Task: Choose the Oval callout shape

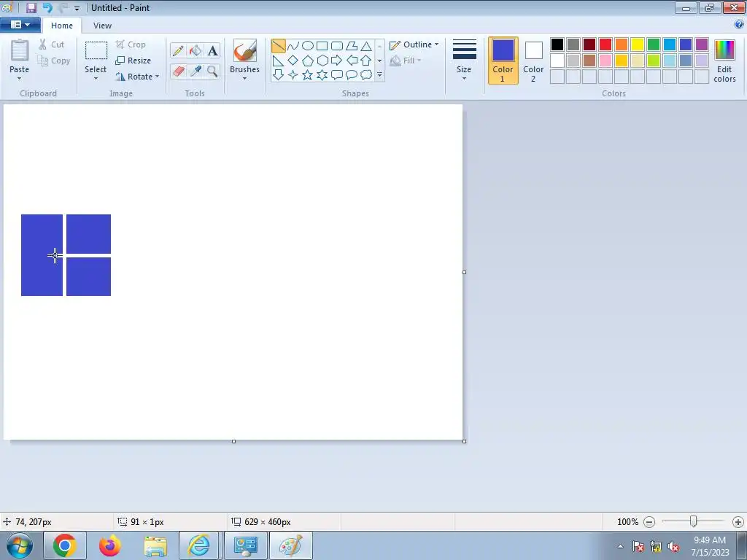Action: (x=352, y=75)
